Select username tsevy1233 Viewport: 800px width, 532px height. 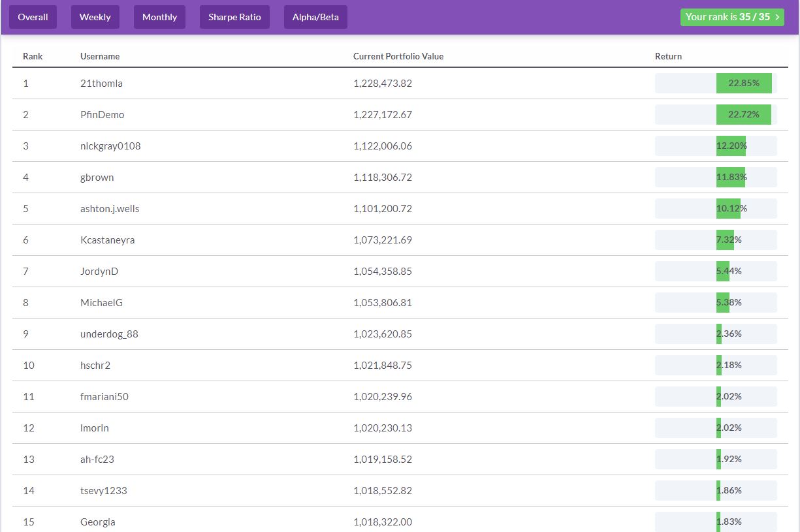coord(104,491)
